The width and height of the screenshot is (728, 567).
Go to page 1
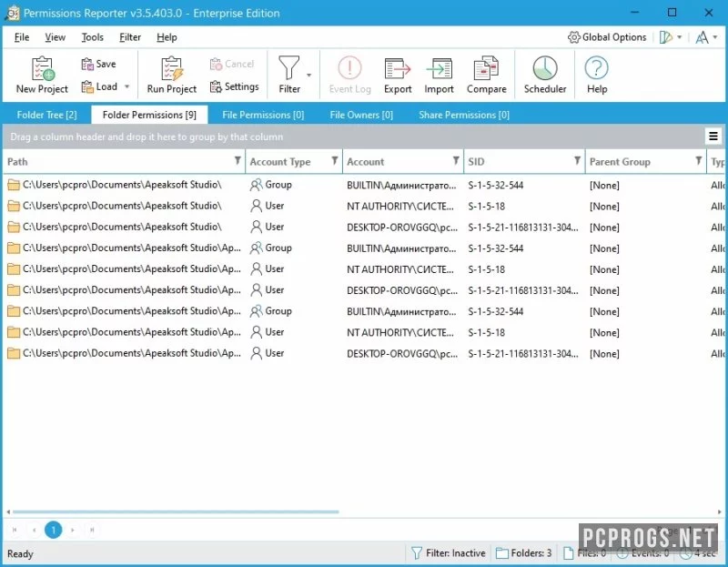[x=54, y=530]
